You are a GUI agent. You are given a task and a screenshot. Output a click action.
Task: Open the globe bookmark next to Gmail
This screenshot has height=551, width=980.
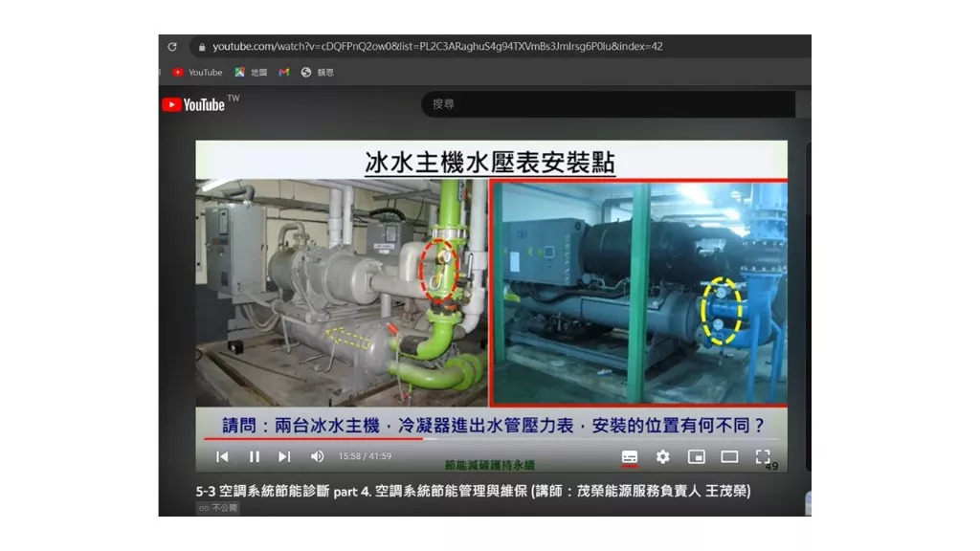point(317,73)
